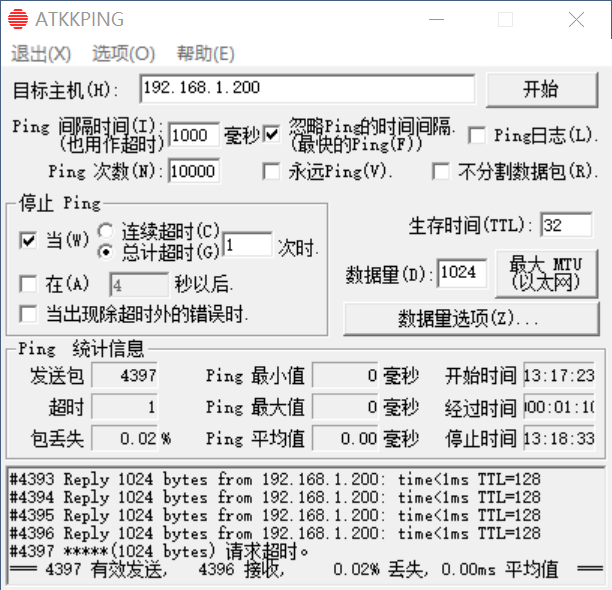Click the 最大 MTU (以太网) button

point(546,274)
